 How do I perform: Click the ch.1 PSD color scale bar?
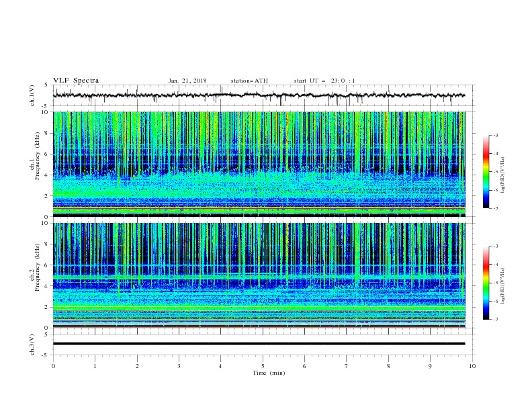click(x=486, y=172)
